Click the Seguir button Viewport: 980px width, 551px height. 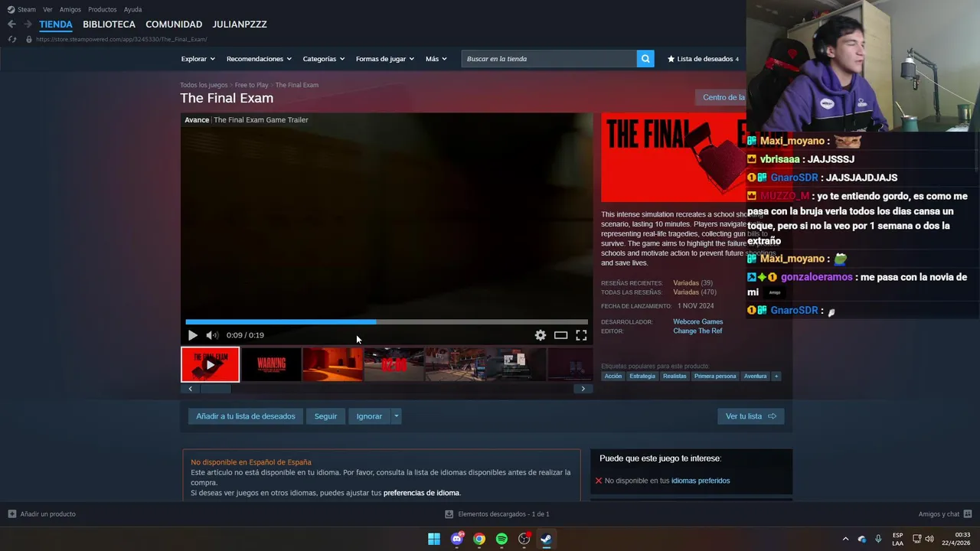tap(325, 416)
